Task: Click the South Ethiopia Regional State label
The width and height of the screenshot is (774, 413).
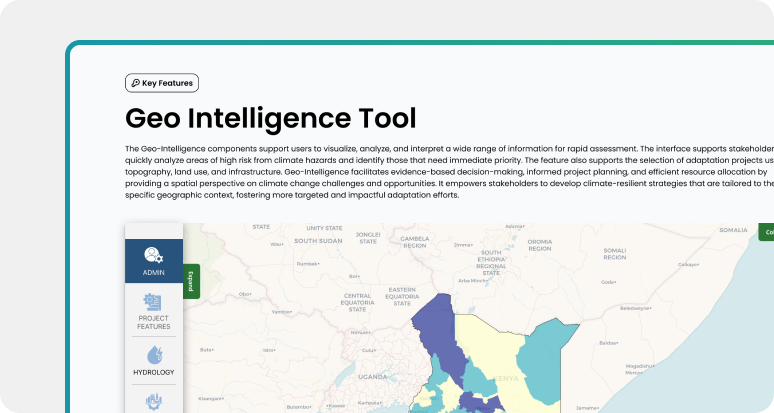Action: (x=490, y=260)
